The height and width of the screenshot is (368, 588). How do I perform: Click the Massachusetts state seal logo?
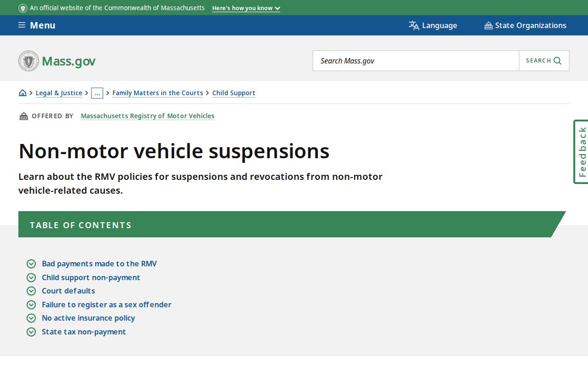28,61
